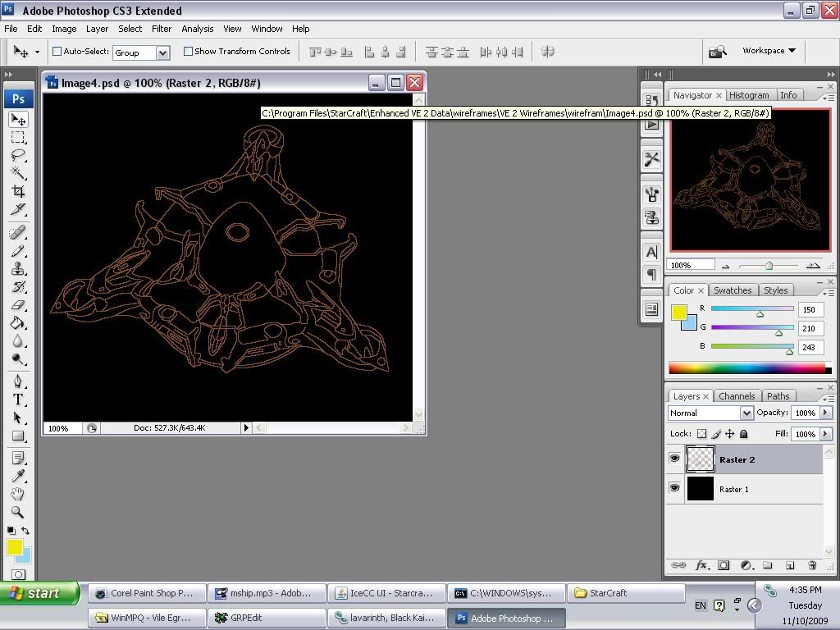
Task: Select the History Brush tool
Action: [18, 286]
